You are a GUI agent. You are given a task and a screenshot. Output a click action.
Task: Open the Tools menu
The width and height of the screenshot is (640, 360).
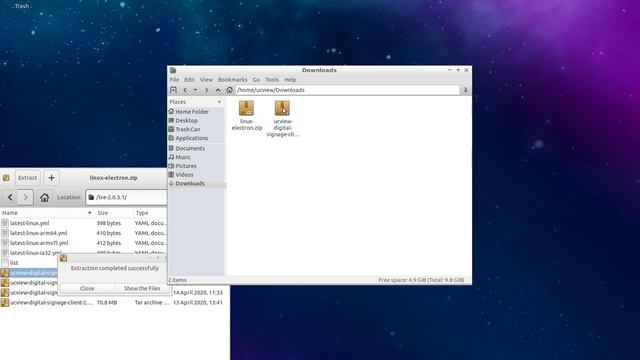click(x=272, y=80)
